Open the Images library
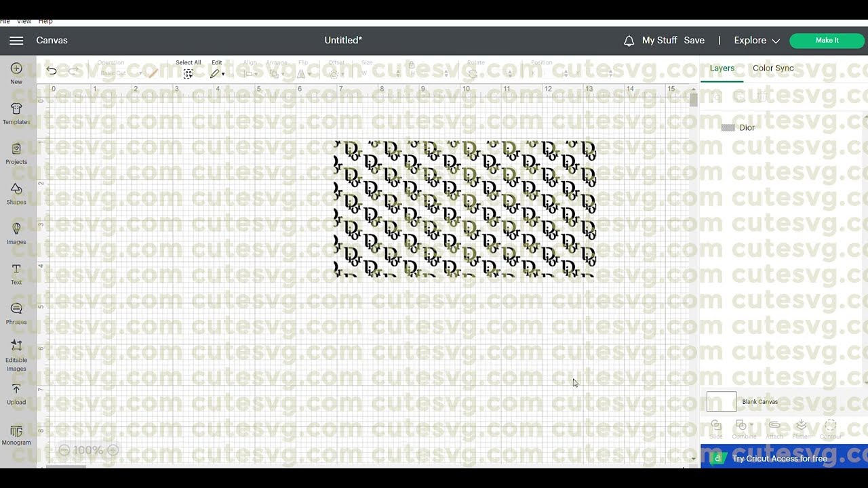 [x=16, y=234]
